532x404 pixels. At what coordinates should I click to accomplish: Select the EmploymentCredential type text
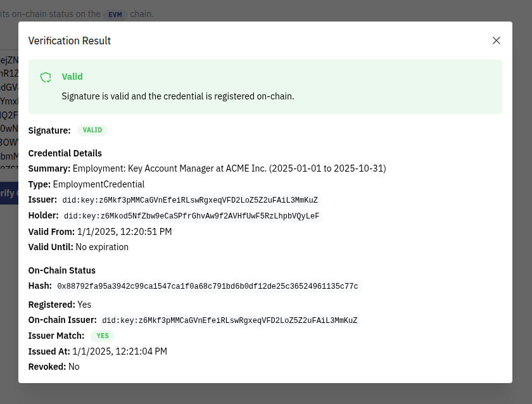coord(98,184)
